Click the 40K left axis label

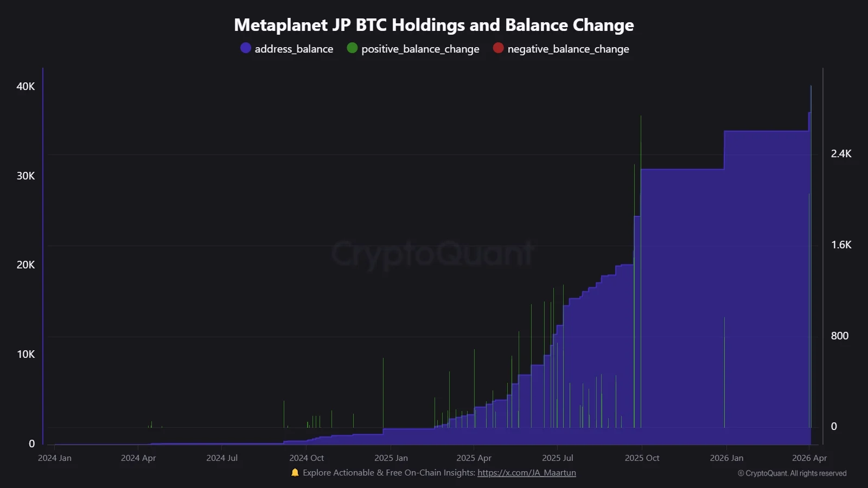[x=25, y=87]
